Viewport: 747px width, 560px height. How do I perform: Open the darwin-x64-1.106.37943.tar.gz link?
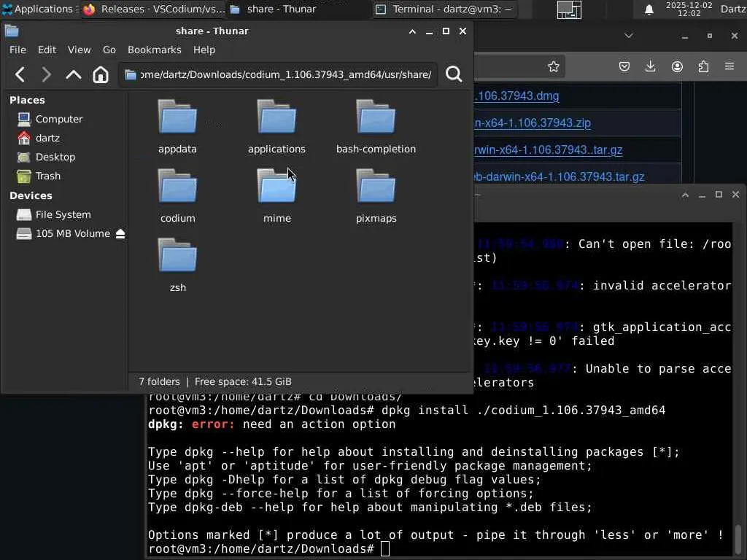pos(560,176)
